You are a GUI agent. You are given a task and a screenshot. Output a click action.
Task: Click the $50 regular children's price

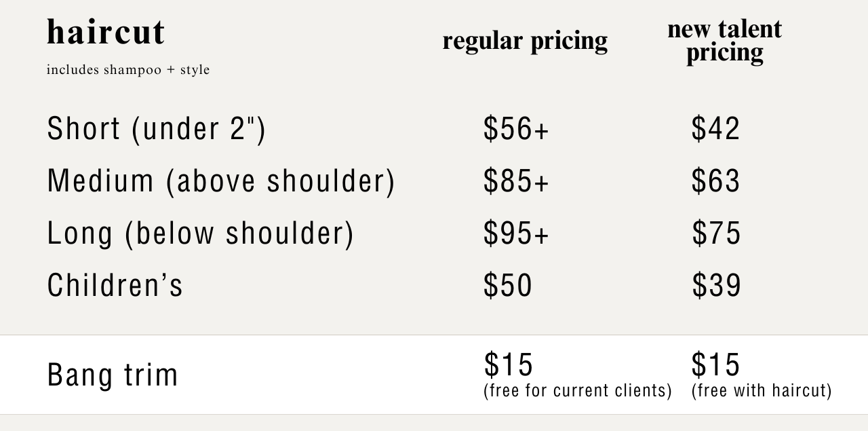[508, 285]
